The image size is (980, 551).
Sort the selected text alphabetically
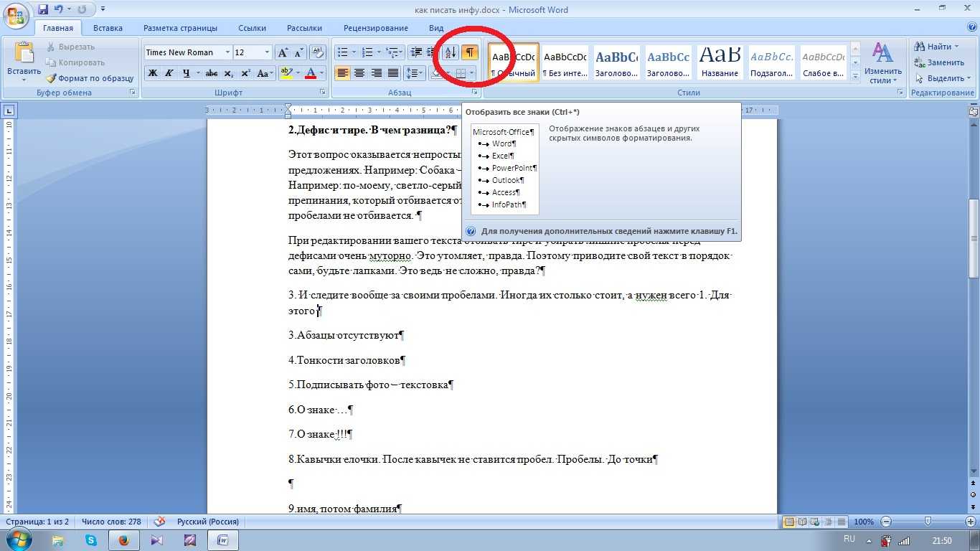point(451,52)
